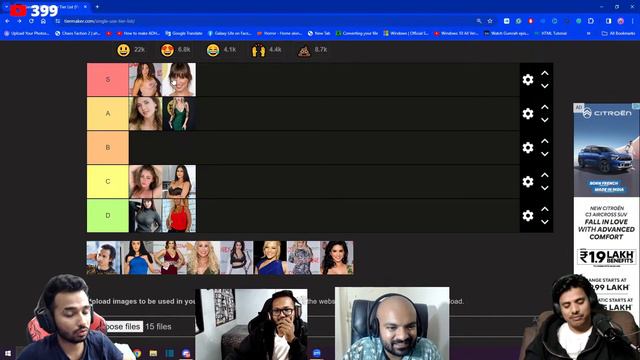Open settings gear for S tier row
The height and width of the screenshot is (360, 640).
coord(528,80)
